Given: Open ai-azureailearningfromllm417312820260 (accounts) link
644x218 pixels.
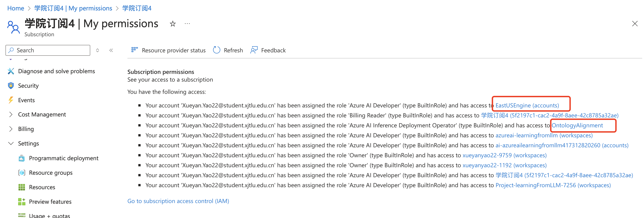Looking at the screenshot, I should click(x=562, y=145).
